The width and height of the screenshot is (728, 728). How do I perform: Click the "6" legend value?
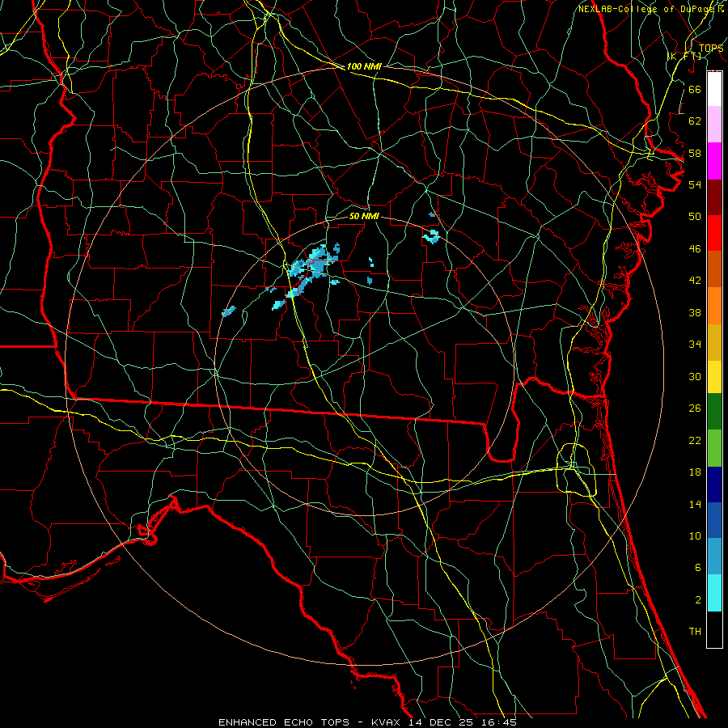pos(697,568)
